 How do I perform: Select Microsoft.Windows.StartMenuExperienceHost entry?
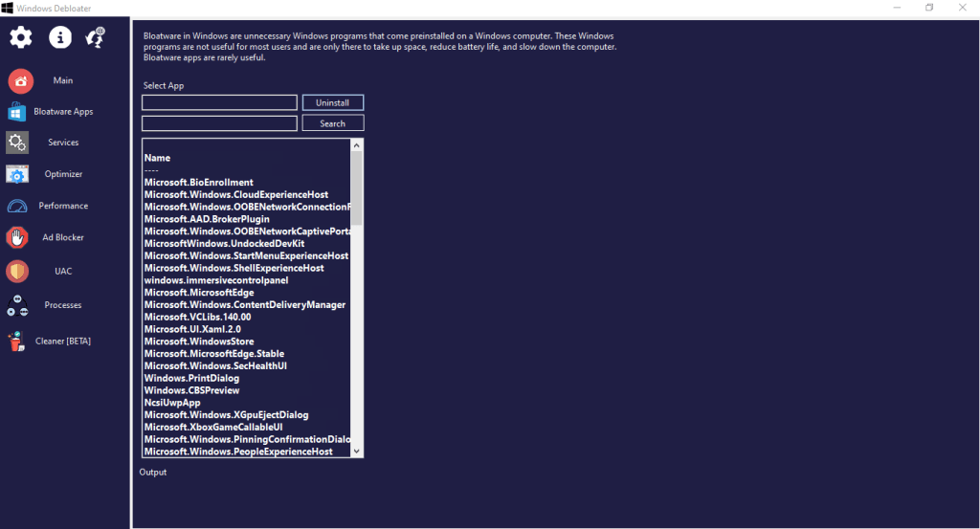246,256
